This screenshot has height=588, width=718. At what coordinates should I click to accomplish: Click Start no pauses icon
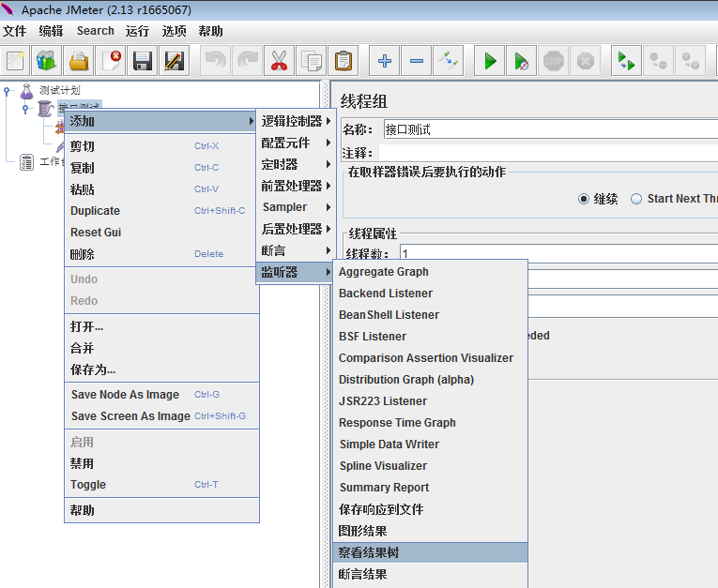click(x=521, y=60)
